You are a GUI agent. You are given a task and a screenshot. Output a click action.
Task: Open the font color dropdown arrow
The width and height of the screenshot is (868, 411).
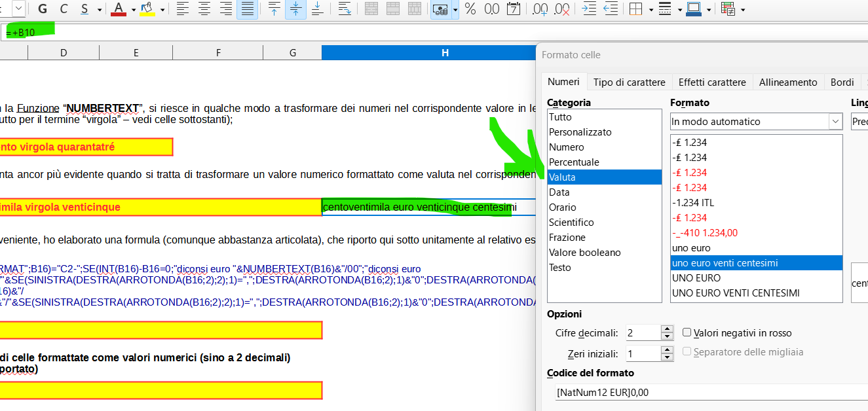click(134, 10)
